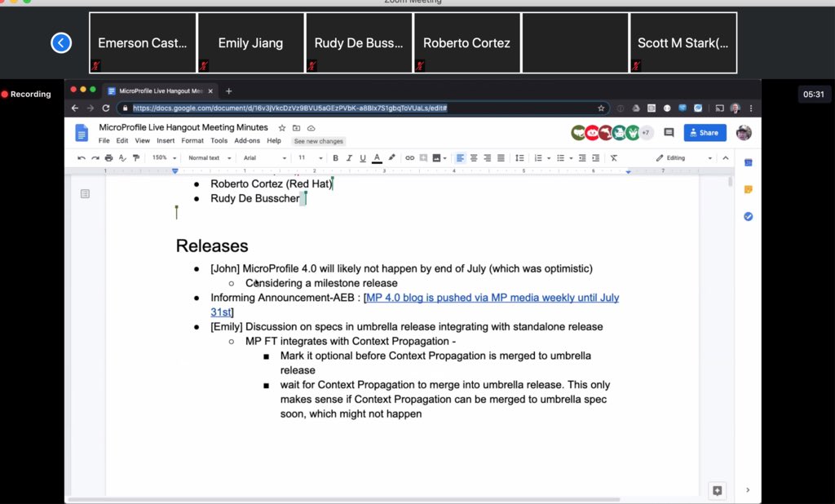Open the Help menu
The height and width of the screenshot is (504, 835).
tap(274, 140)
